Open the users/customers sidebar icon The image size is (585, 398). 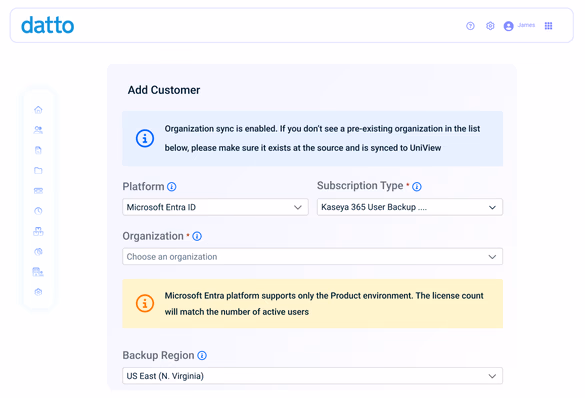click(38, 130)
